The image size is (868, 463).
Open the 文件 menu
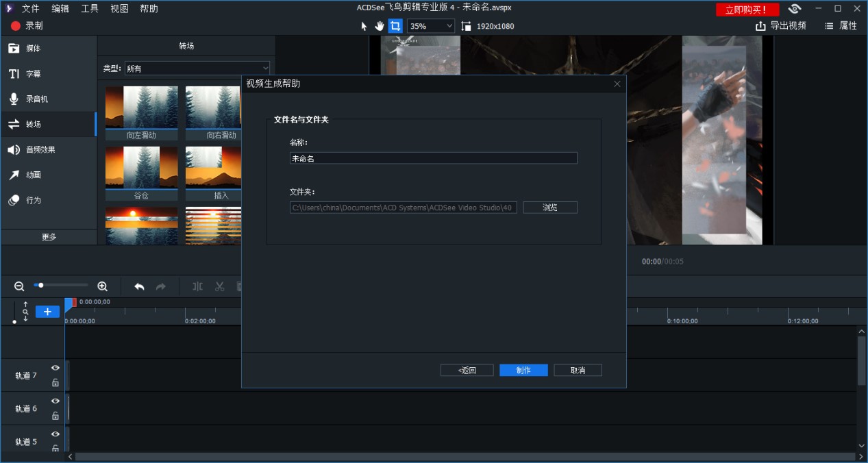click(31, 8)
